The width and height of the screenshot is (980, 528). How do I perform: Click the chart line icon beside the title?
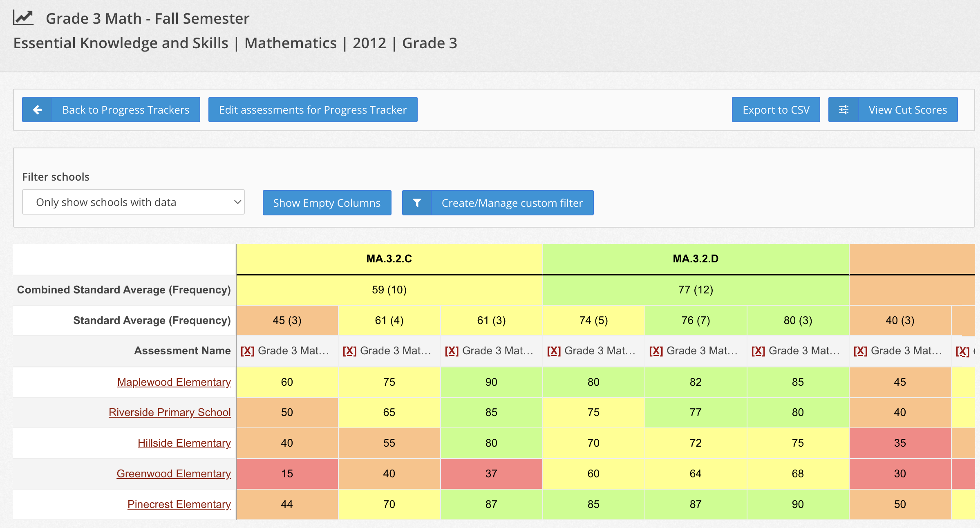coord(23,18)
